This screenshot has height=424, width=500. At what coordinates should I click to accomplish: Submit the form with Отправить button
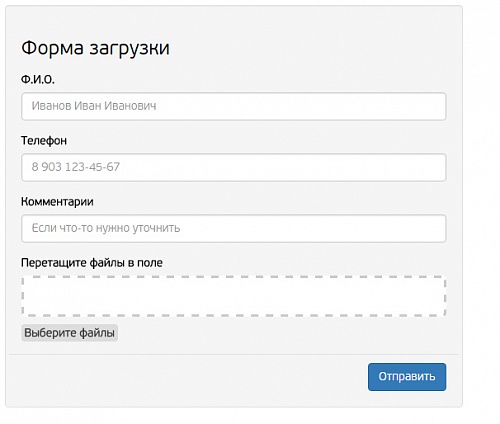coord(407,377)
